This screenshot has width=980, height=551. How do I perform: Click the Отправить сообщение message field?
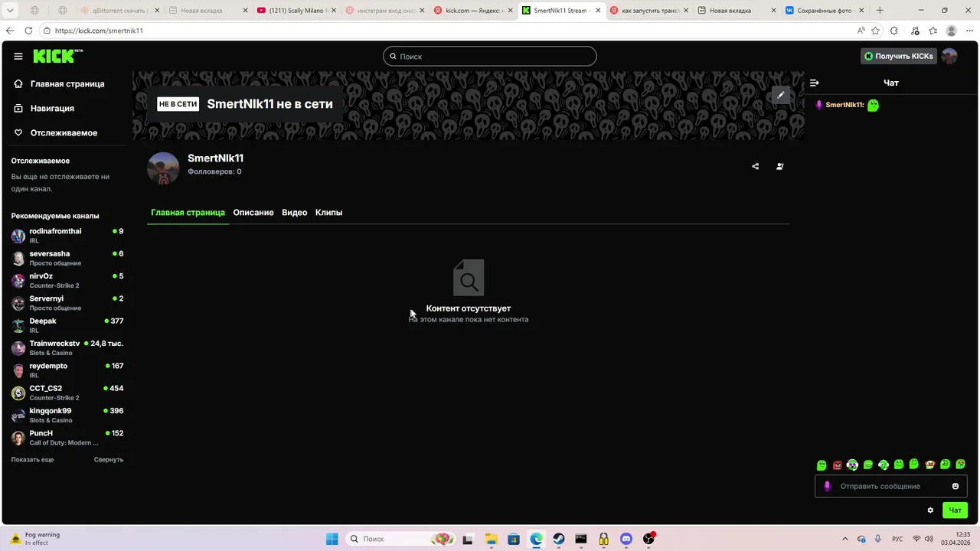[890, 486]
